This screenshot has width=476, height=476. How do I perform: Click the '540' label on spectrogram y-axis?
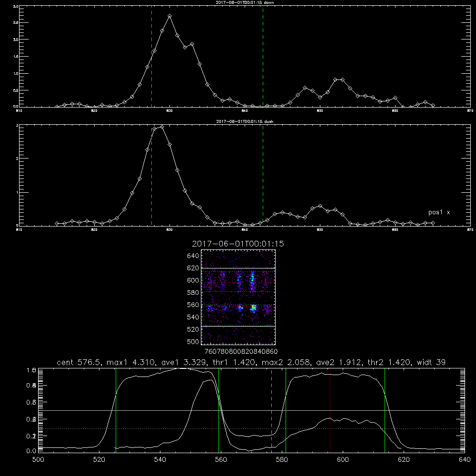tap(193, 317)
